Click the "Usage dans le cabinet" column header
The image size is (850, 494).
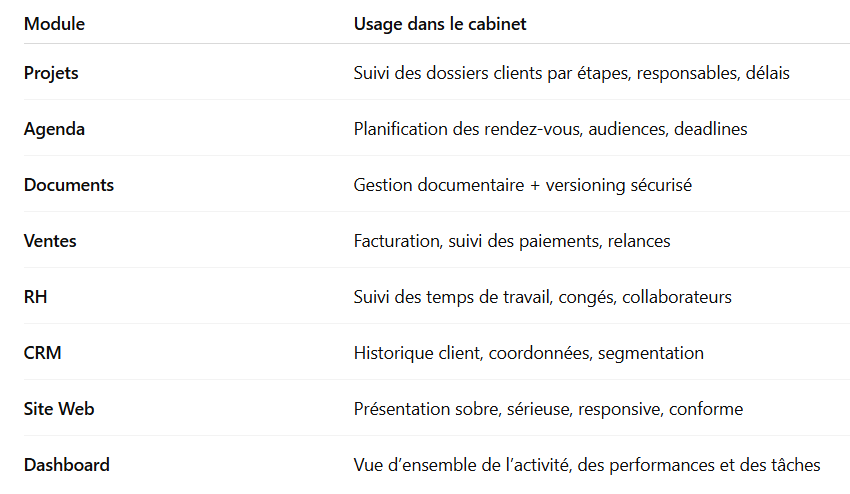440,24
